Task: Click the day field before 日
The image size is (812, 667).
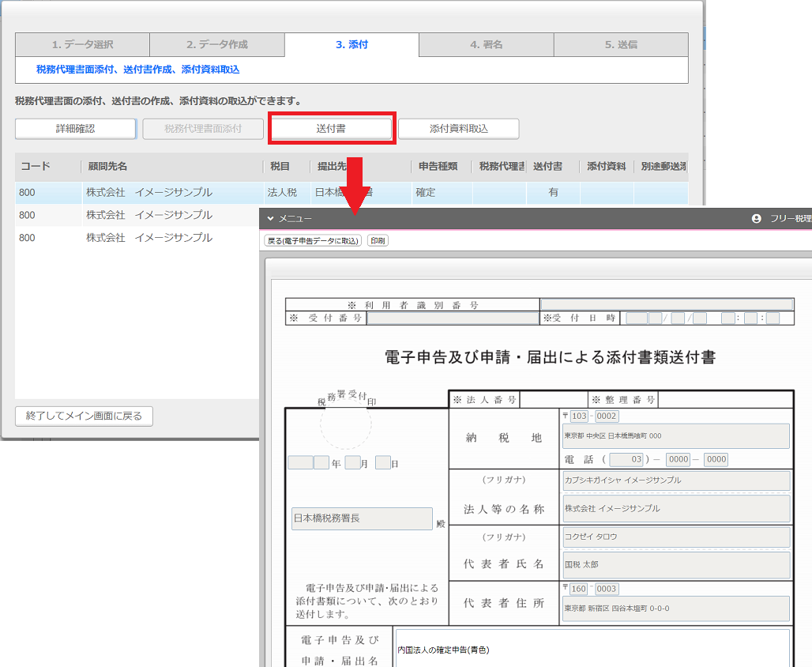Action: pyautogui.click(x=382, y=462)
